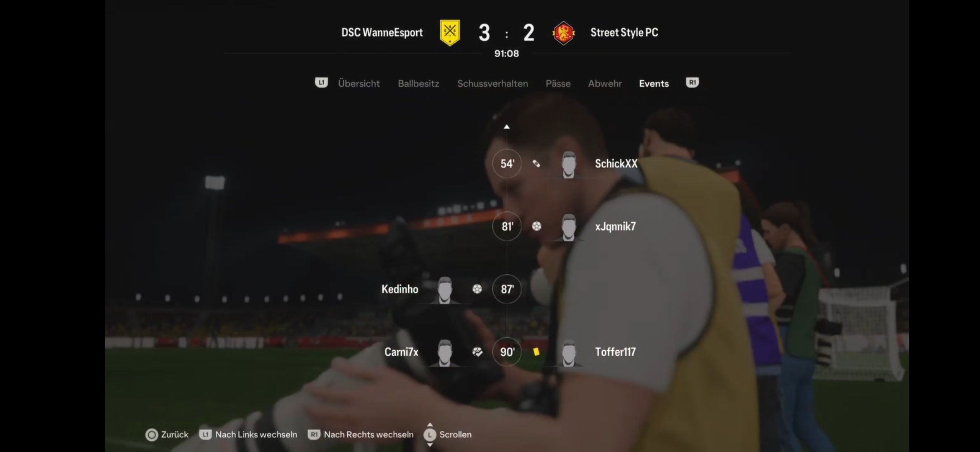This screenshot has width=980, height=452.
Task: Click the Street Style PC red crest
Action: coord(563,33)
